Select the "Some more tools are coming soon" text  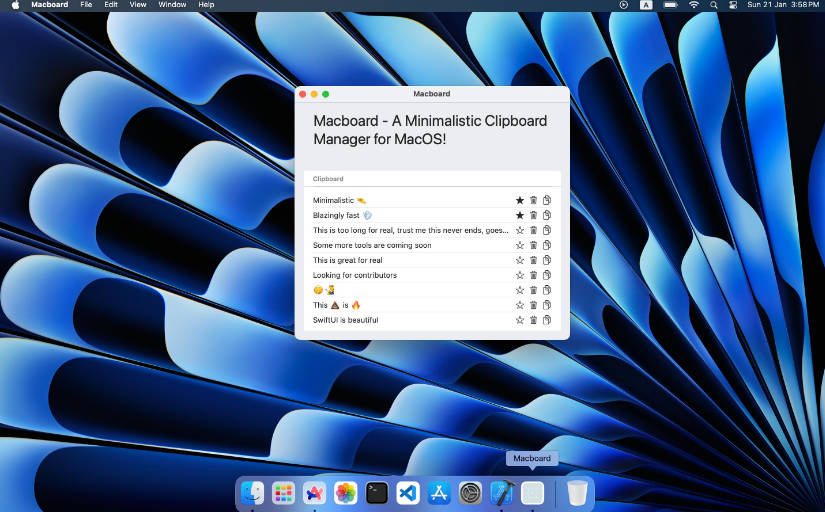(372, 245)
